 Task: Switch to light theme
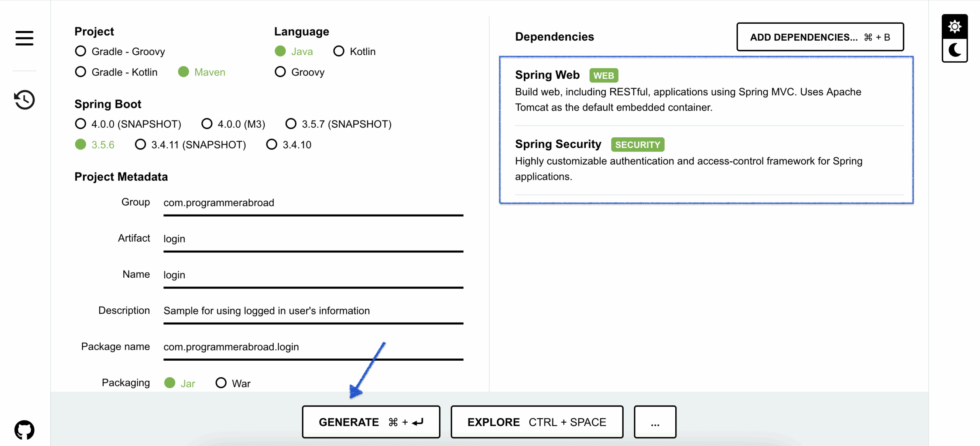955,26
